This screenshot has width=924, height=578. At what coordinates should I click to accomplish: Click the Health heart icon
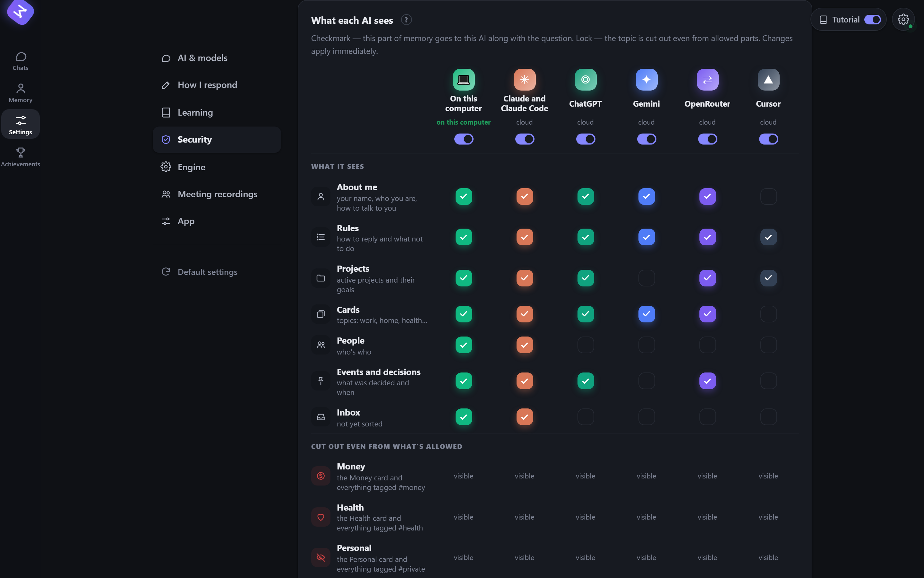click(x=321, y=517)
